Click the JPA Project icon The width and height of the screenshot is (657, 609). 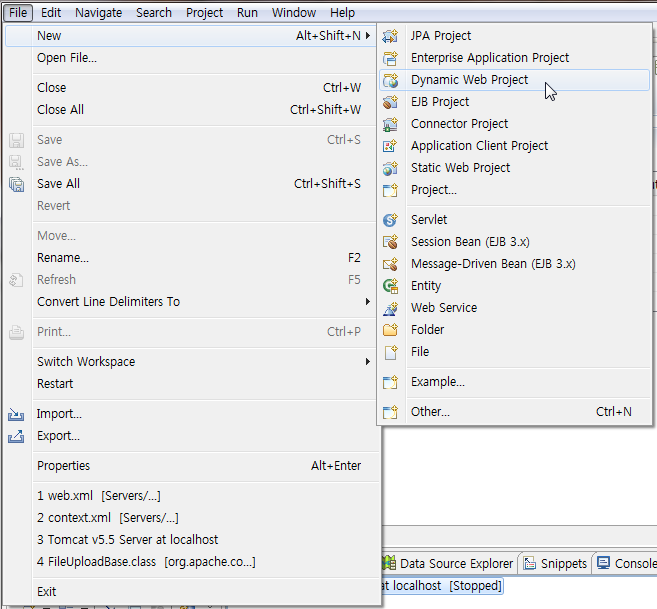click(390, 36)
